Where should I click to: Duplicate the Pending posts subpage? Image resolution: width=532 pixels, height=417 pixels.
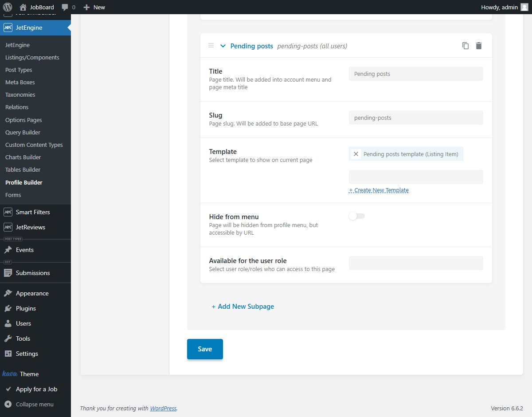pos(465,46)
